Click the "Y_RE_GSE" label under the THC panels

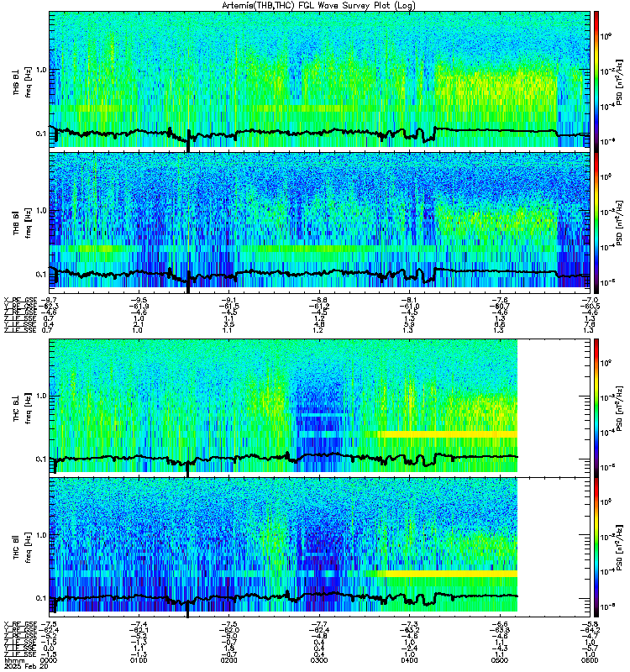tap(20, 630)
